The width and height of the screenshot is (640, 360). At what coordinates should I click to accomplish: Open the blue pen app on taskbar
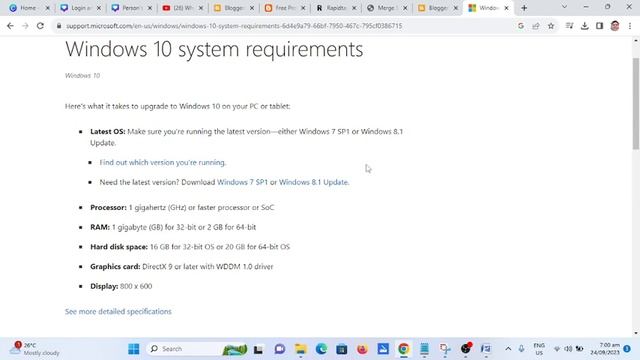(383, 349)
